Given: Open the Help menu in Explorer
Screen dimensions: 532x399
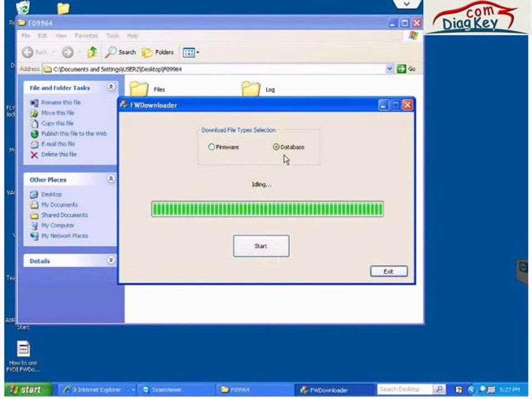Looking at the screenshot, I should click(132, 35).
